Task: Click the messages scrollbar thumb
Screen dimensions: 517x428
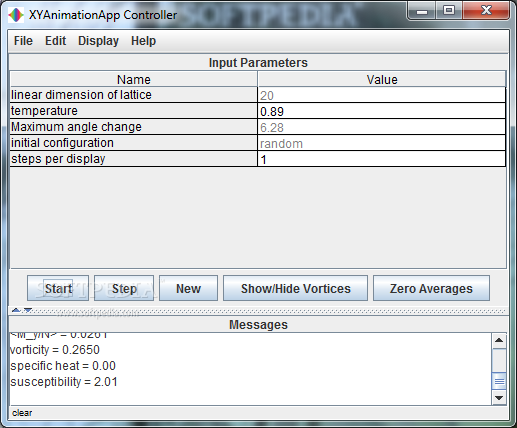Action: pos(499,381)
